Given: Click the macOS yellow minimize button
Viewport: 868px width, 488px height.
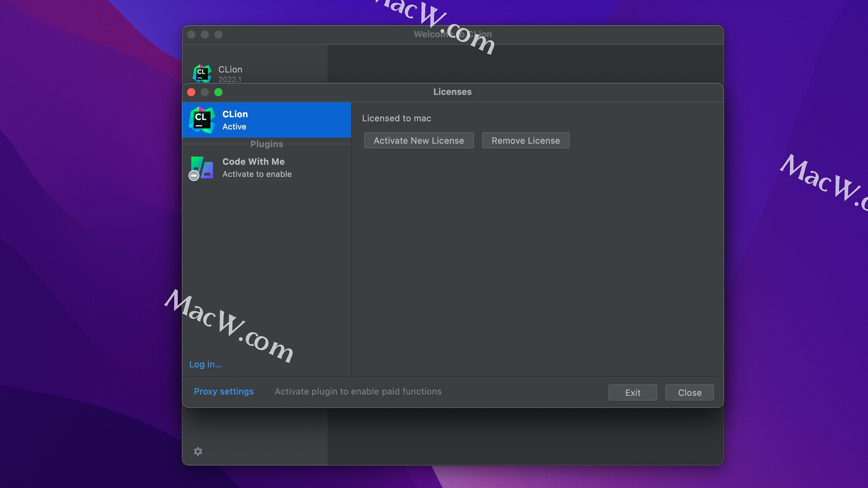Looking at the screenshot, I should point(205,92).
